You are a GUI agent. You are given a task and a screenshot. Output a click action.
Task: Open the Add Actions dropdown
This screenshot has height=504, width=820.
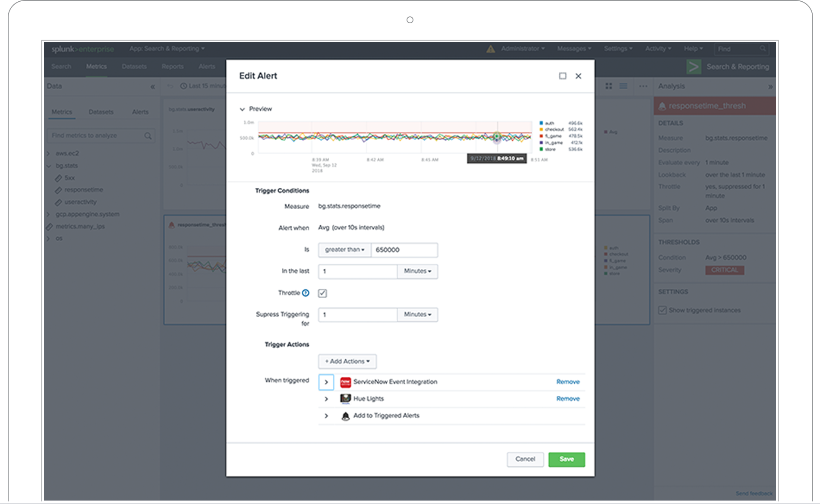pyautogui.click(x=347, y=362)
